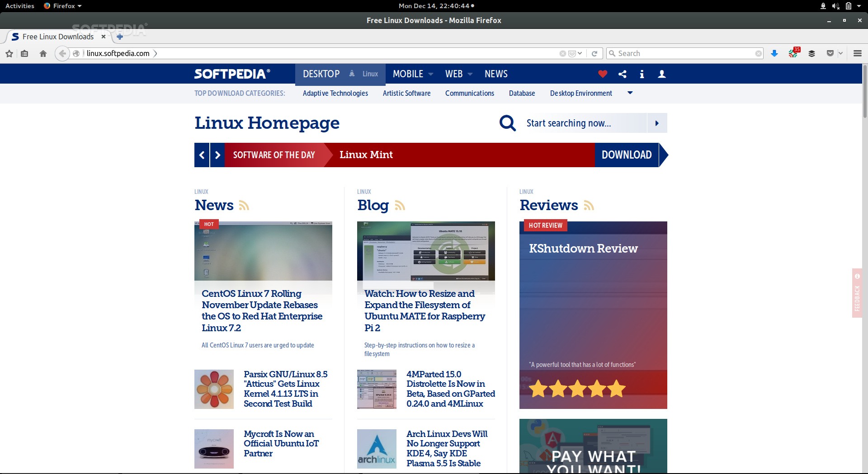The height and width of the screenshot is (474, 868).
Task: Open the 4MParted 15.0 article
Action: coord(450,389)
